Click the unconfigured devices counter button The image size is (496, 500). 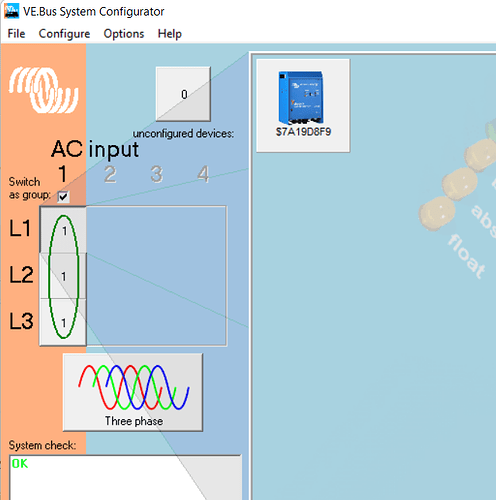click(x=183, y=94)
